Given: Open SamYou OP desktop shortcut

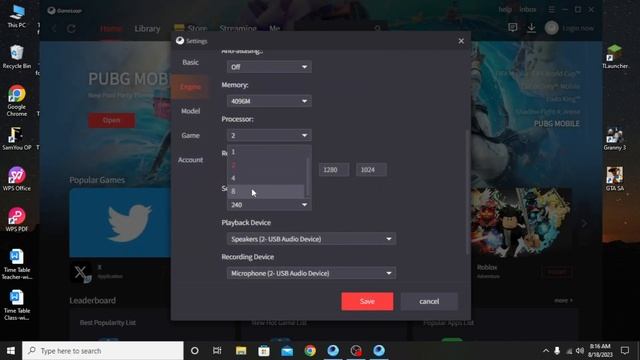Looking at the screenshot, I should 17,139.
